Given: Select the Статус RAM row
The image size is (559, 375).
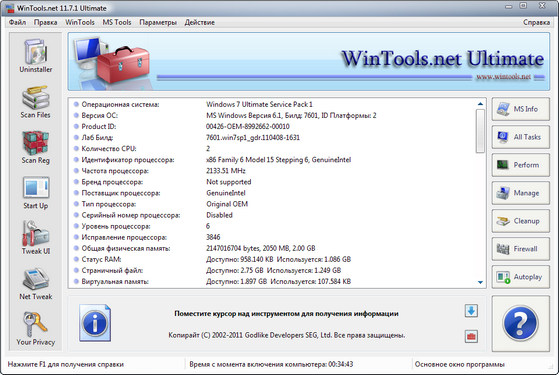Looking at the screenshot, I should (273, 259).
